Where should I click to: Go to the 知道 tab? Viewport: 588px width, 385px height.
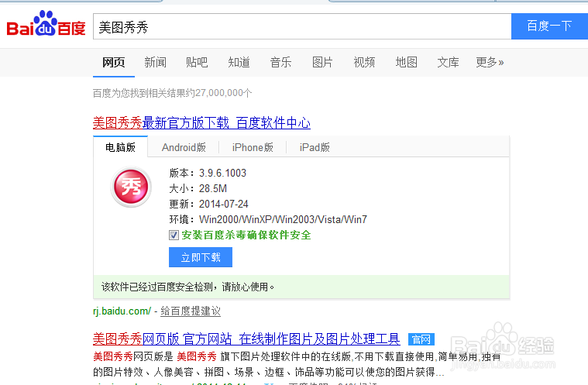(239, 62)
